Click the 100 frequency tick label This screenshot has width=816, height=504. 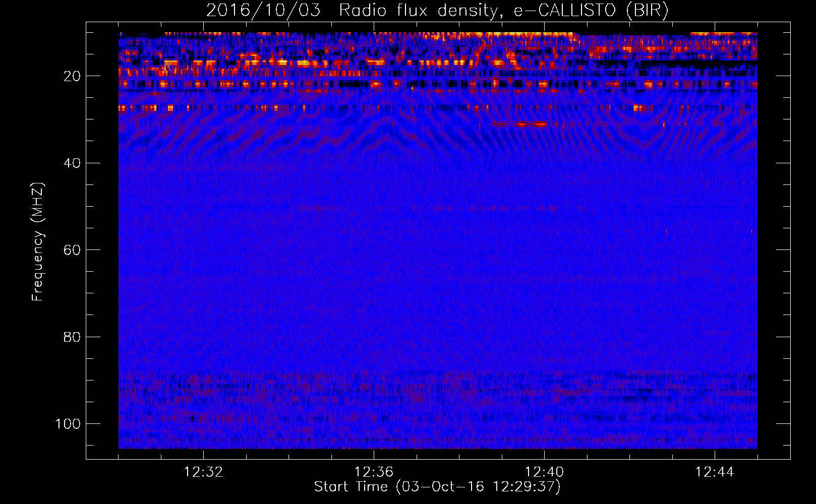click(68, 424)
